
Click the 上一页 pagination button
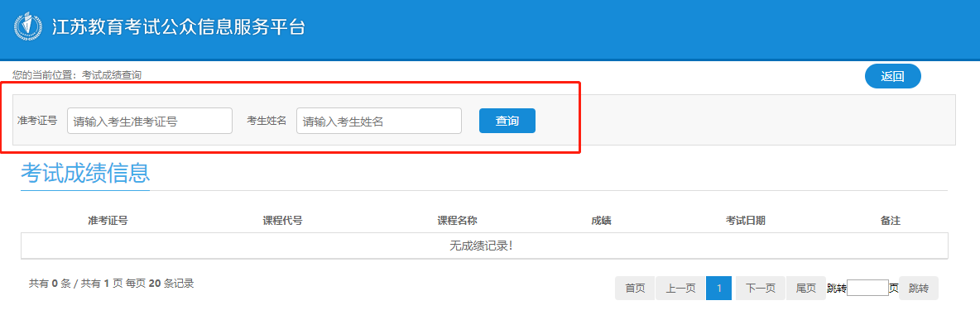pos(680,289)
